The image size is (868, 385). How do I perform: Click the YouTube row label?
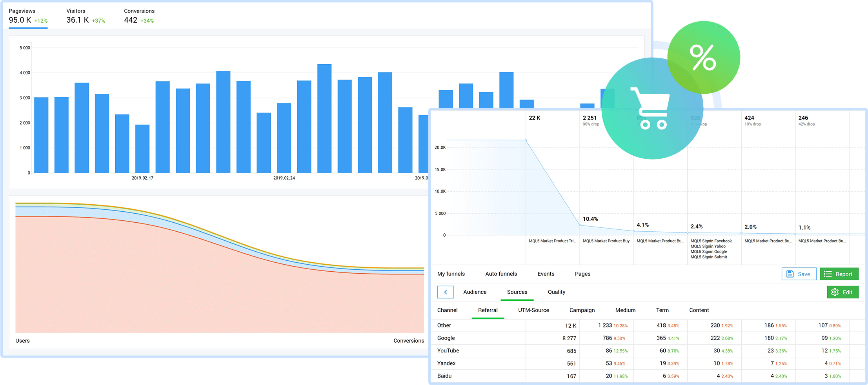(448, 350)
